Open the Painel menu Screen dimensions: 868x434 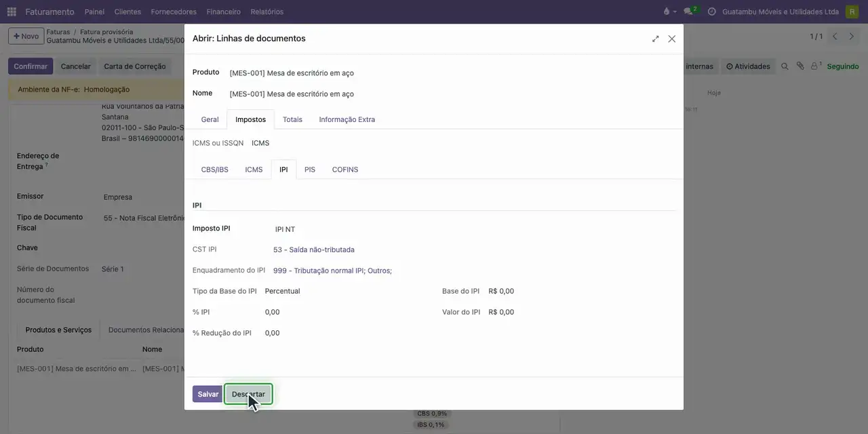[94, 12]
